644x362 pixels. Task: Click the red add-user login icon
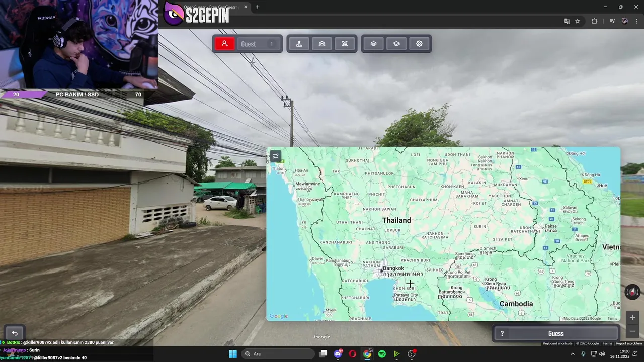[x=225, y=44]
